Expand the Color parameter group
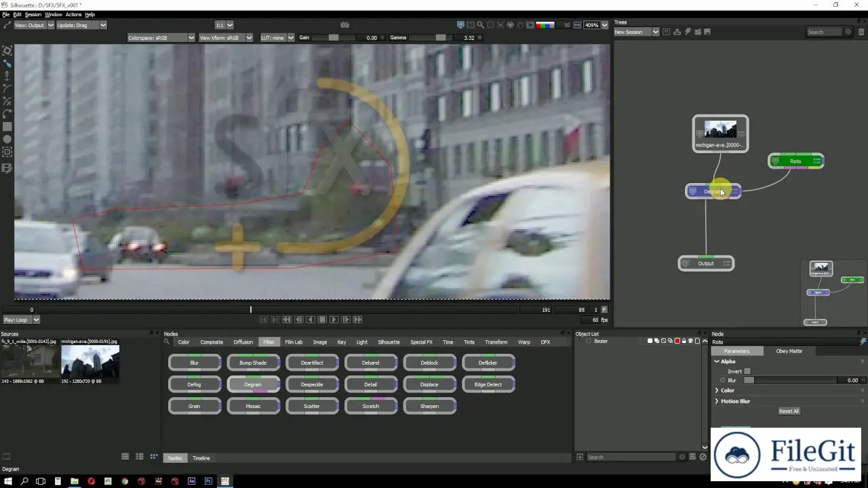The image size is (868, 488). click(x=717, y=390)
